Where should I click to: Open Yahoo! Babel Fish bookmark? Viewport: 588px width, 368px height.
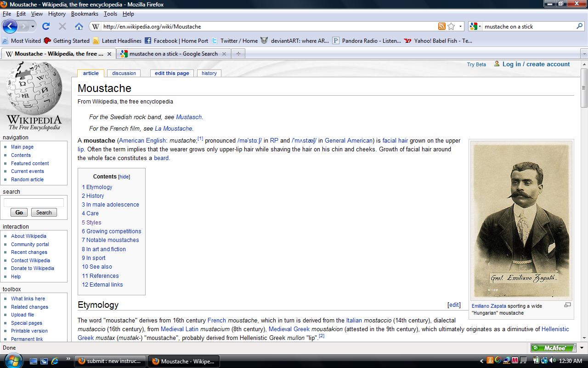(438, 40)
